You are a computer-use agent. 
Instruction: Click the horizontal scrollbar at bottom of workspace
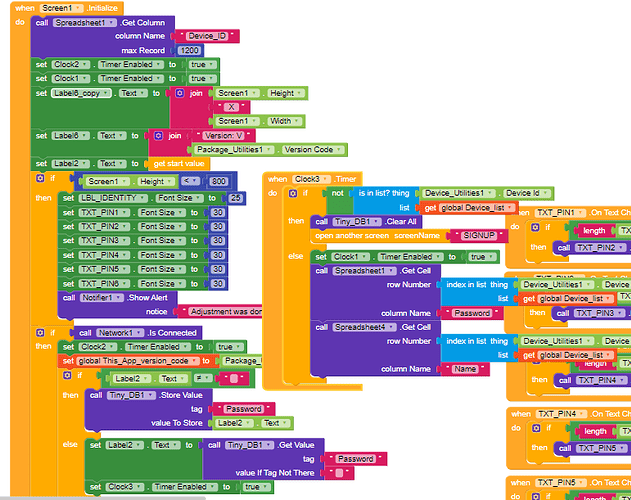pyautogui.click(x=103, y=498)
